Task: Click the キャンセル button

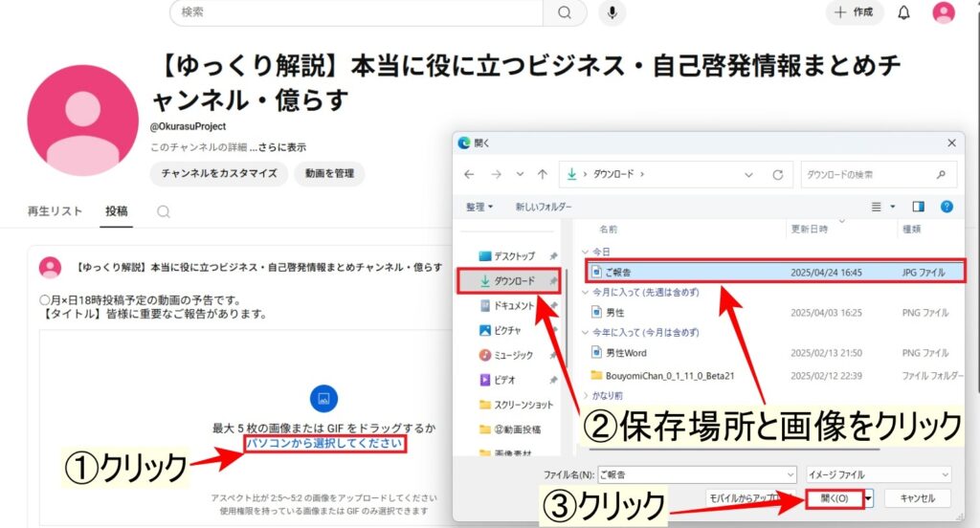Action: 918,498
